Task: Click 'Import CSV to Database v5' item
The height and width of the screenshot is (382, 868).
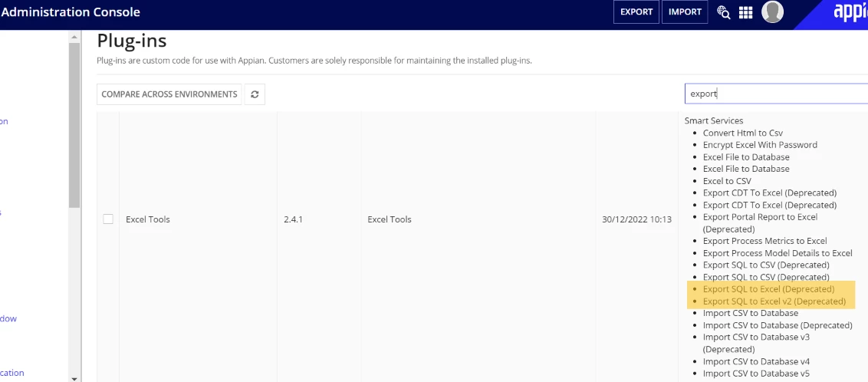Action: (756, 373)
